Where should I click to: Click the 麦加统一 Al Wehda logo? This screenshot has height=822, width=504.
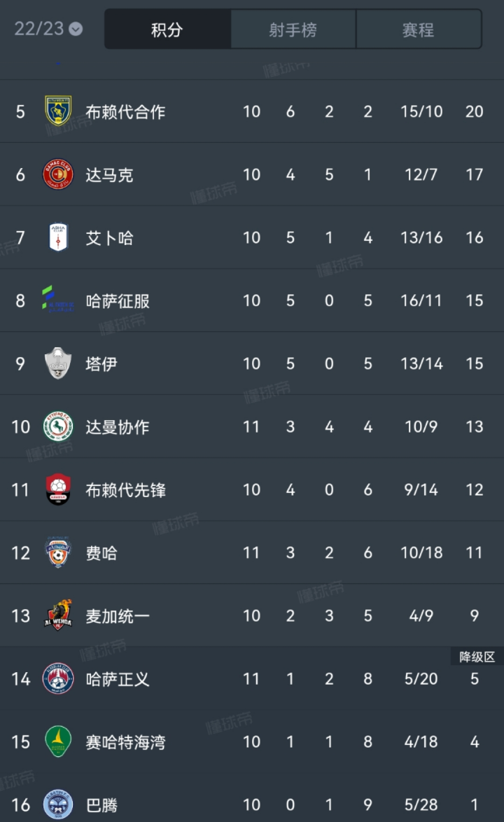(57, 615)
